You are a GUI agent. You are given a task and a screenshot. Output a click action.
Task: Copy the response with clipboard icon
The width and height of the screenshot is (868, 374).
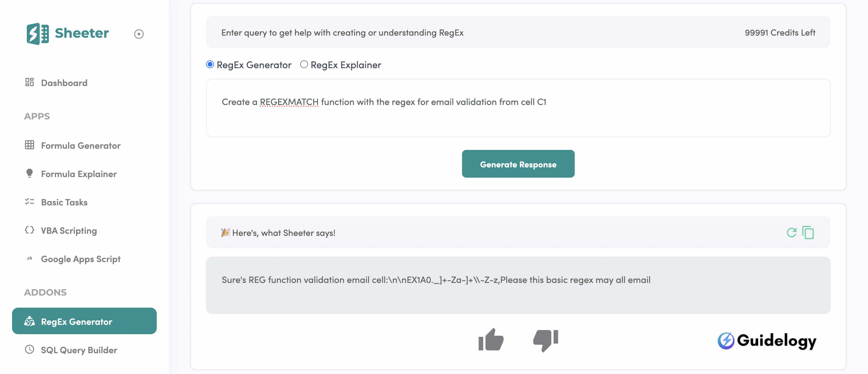point(808,232)
